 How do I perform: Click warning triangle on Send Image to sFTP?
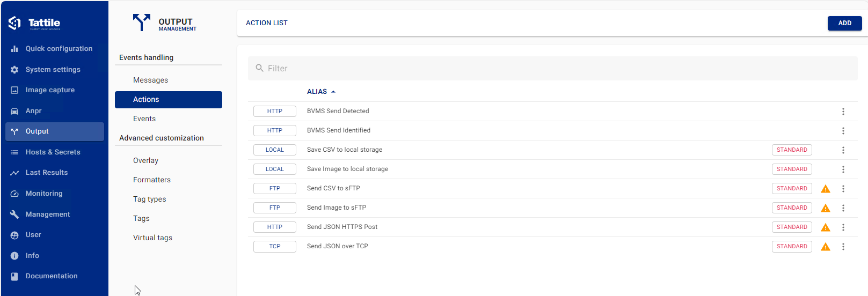point(826,208)
